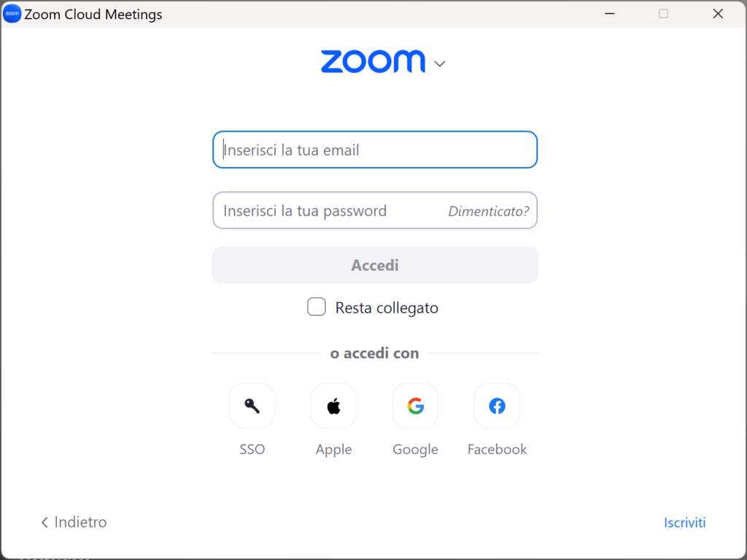The width and height of the screenshot is (747, 560).
Task: Click the Google text label
Action: coord(415,449)
